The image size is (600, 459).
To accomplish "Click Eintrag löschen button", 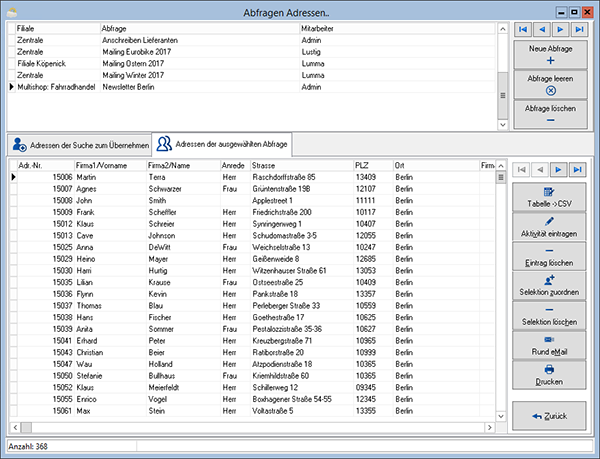I will 549,257.
